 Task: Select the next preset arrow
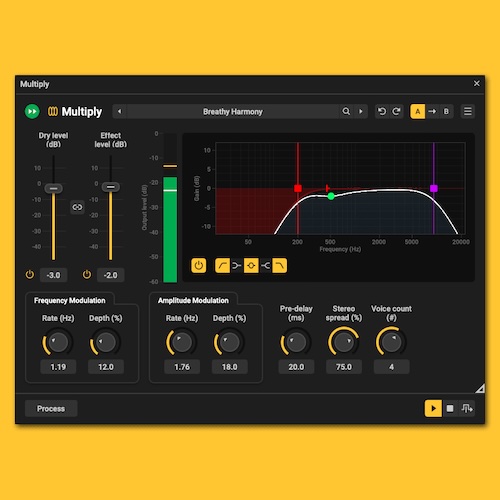coord(361,111)
